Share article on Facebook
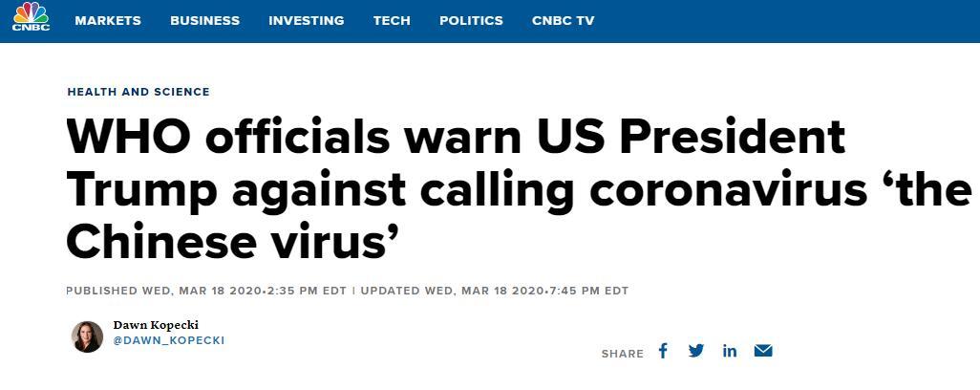980x390 pixels. (x=663, y=351)
